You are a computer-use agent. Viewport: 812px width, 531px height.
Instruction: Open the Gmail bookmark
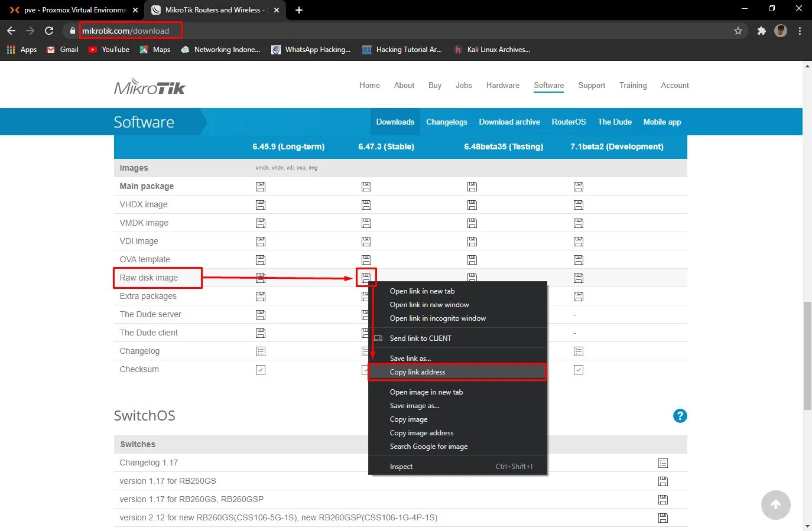pos(63,50)
